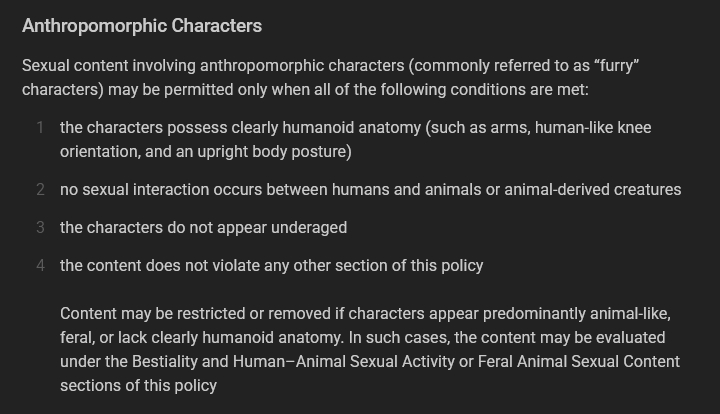Click the condition about violating other policy sections
This screenshot has height=414, width=720.
pyautogui.click(x=271, y=266)
